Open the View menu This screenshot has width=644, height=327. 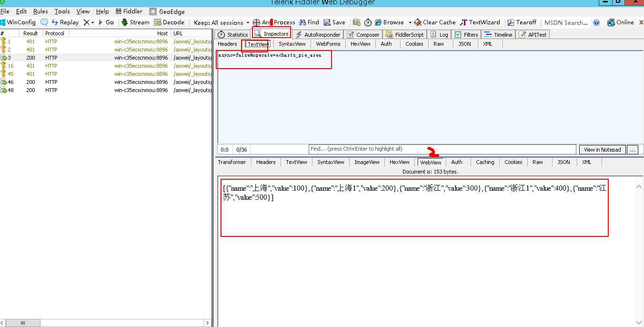click(83, 11)
